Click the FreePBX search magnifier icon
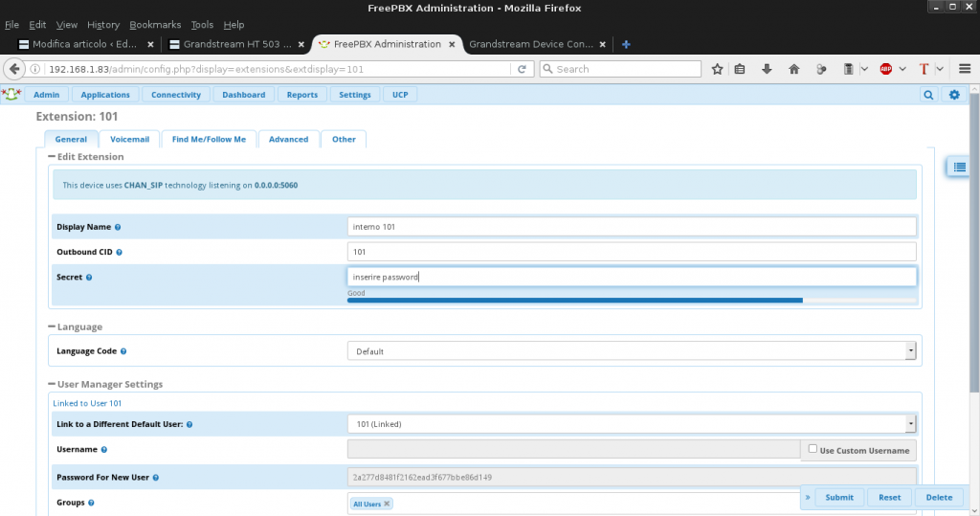The height and width of the screenshot is (516, 980). [928, 95]
